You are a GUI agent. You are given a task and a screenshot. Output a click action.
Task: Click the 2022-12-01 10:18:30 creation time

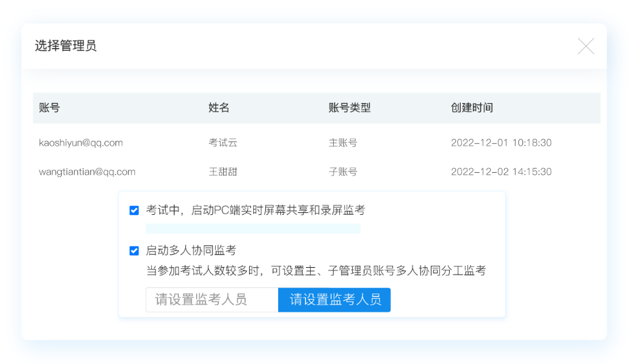click(501, 143)
